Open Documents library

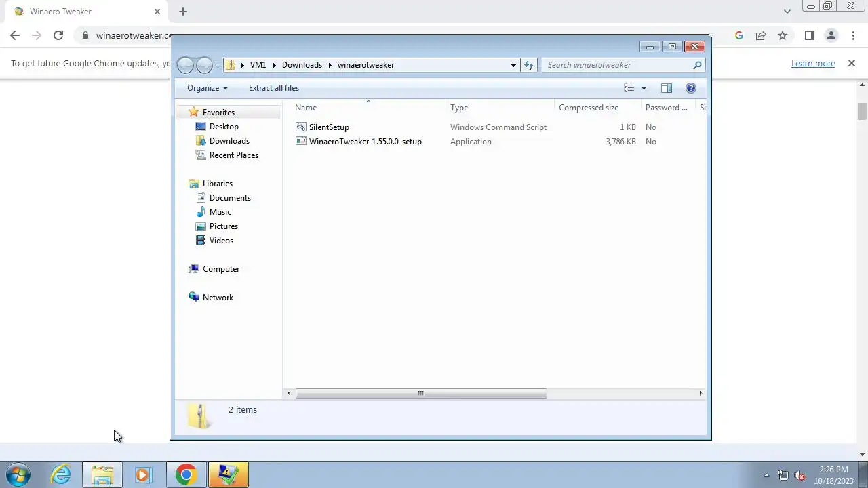coord(223,198)
